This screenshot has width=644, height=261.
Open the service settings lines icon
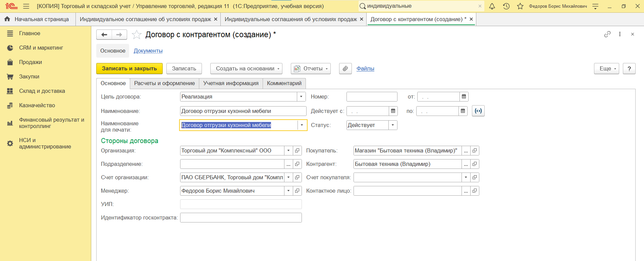(x=595, y=6)
